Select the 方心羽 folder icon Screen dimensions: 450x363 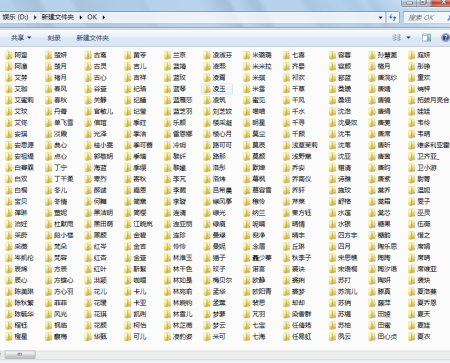[x=49, y=292]
